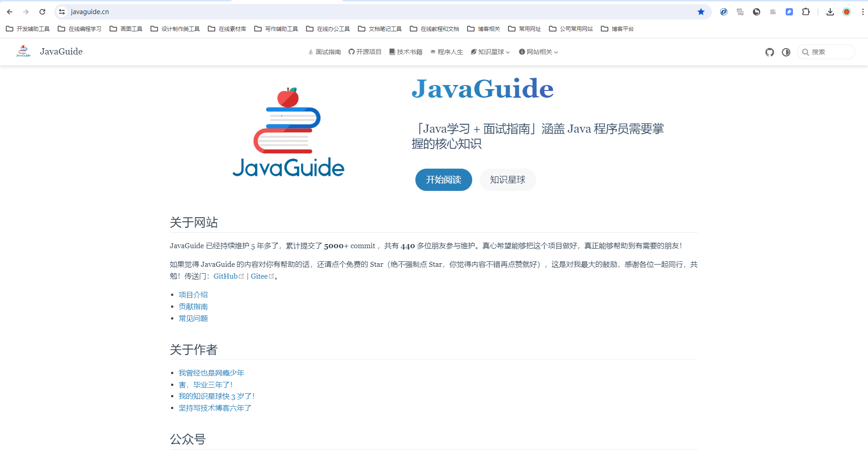Image resolution: width=868 pixels, height=450 pixels.
Task: Open the blue pen extension icon
Action: [789, 12]
